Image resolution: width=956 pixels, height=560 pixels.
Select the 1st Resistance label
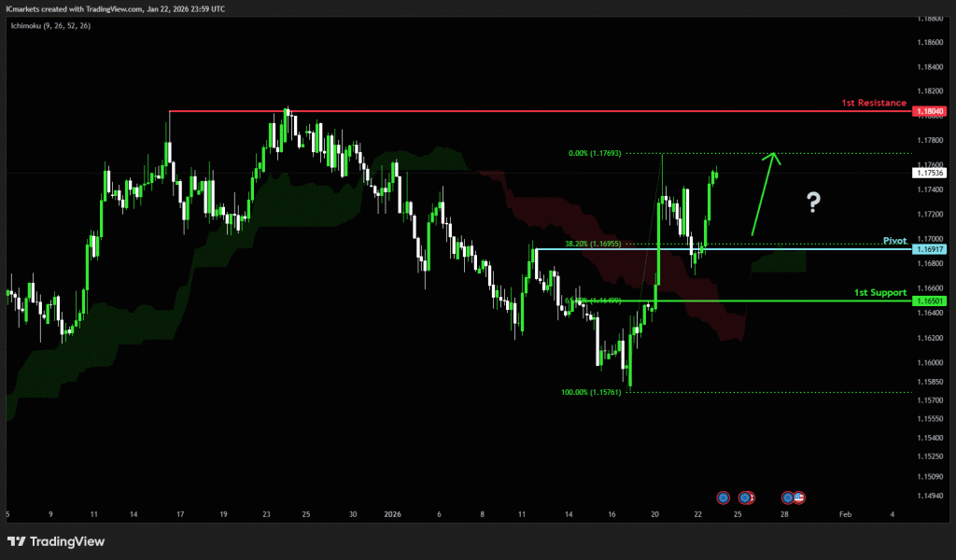click(x=876, y=103)
